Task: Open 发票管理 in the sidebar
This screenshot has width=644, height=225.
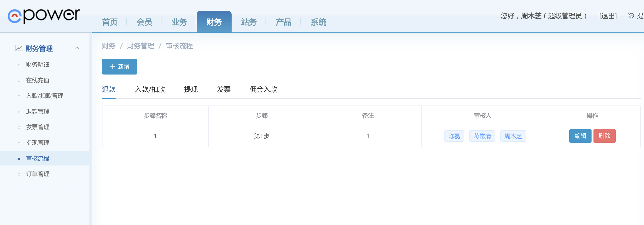Action: (x=38, y=127)
